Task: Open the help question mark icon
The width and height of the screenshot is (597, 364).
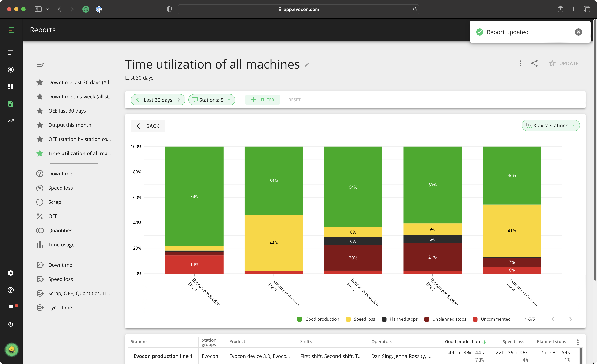Action: point(11,290)
